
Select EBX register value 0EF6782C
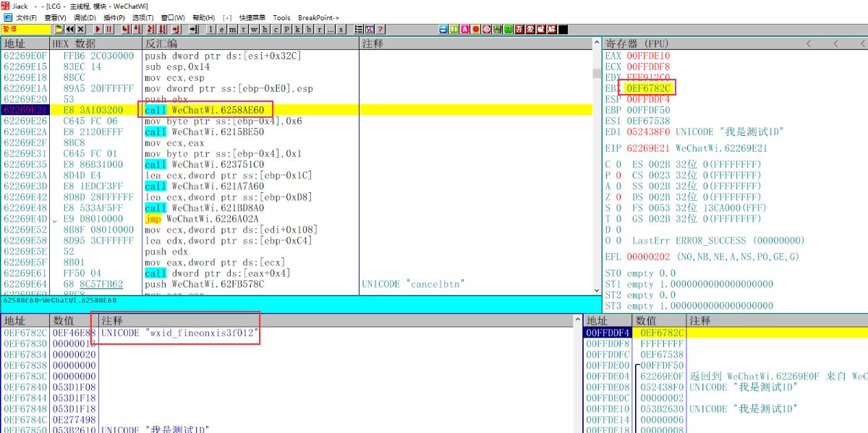click(650, 88)
